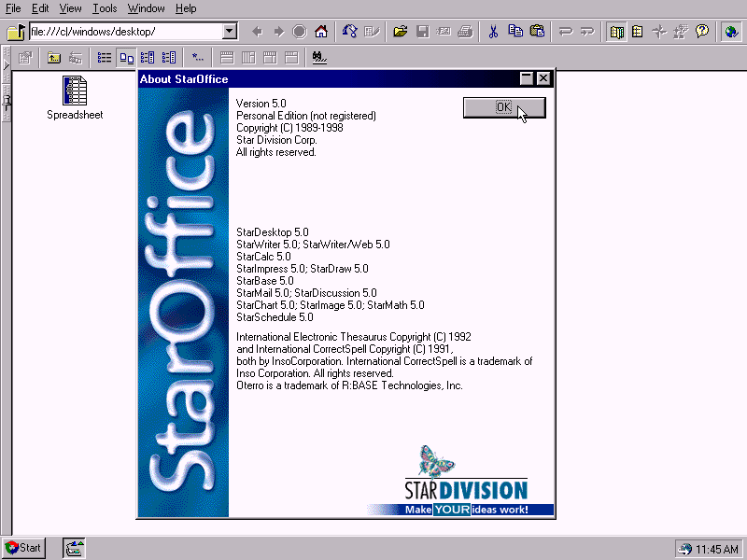Click the third greyed window layout icon
The image size is (747, 560).
point(270,58)
